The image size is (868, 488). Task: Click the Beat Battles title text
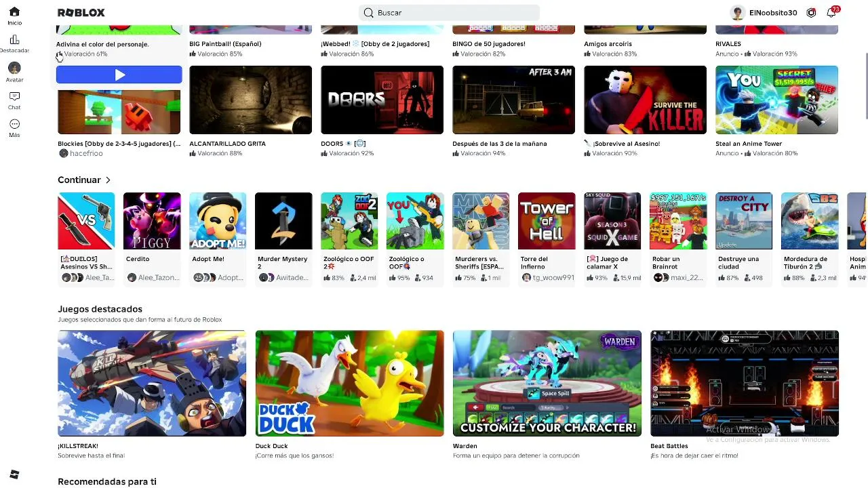pyautogui.click(x=669, y=446)
